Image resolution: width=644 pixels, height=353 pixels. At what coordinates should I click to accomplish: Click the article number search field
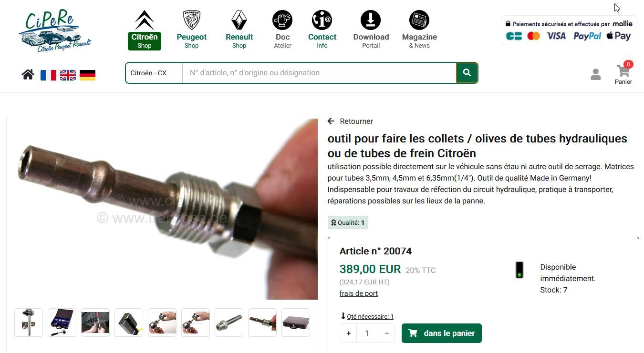click(x=320, y=73)
